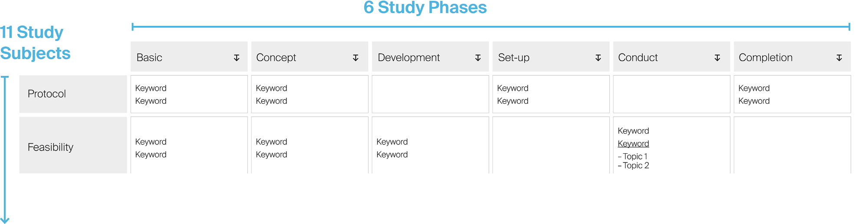868x224 pixels.
Task: Select the Protocol row header
Action: point(73,94)
